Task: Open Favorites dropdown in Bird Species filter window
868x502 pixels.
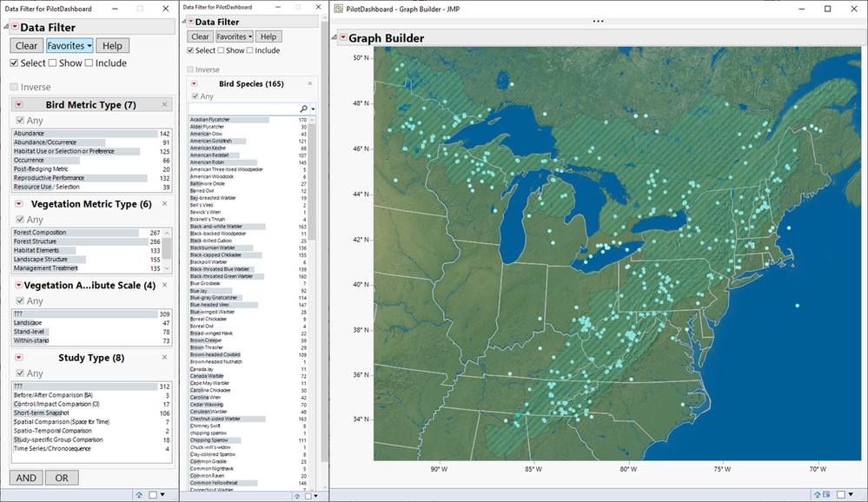Action: click(235, 36)
